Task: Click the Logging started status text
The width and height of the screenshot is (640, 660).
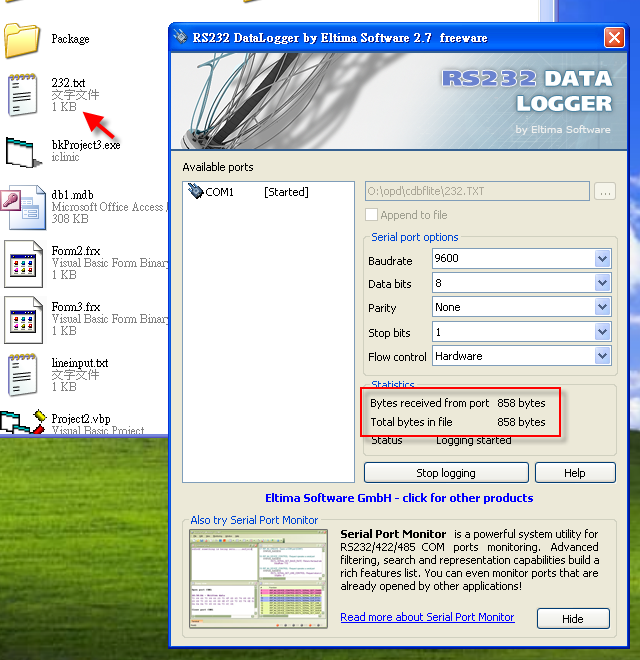Action: click(474, 440)
